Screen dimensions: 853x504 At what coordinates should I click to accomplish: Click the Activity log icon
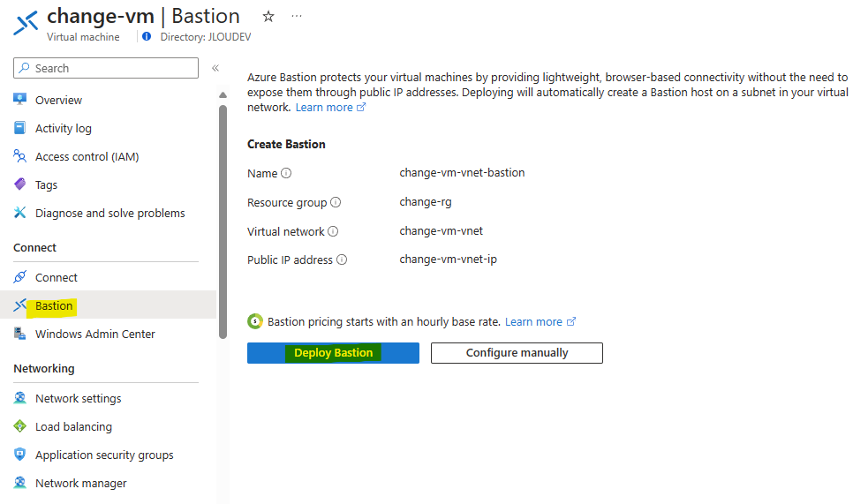[20, 128]
